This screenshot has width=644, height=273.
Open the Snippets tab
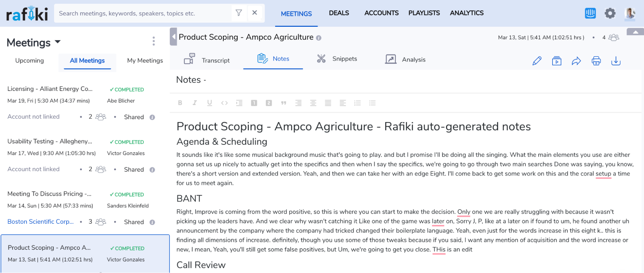click(x=337, y=59)
